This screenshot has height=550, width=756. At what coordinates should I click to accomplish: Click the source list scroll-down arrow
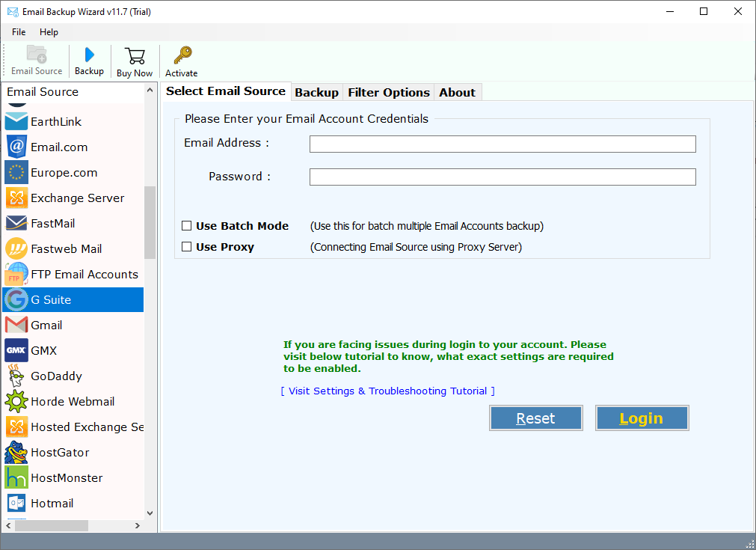click(150, 513)
